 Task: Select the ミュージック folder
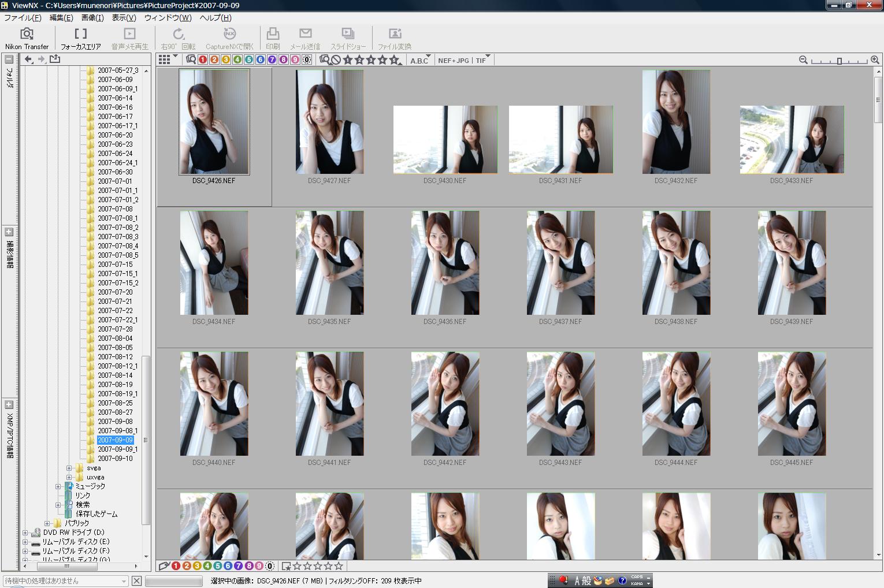[x=90, y=486]
